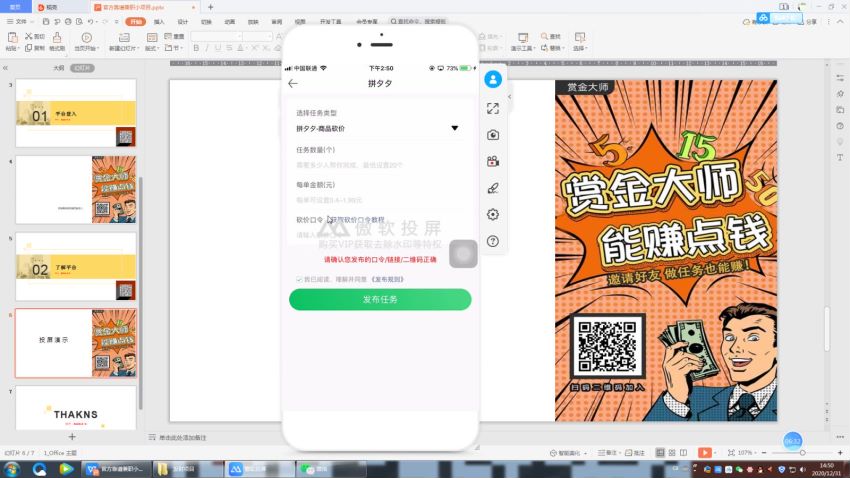Screen dimensions: 850x478
Task: Switch to the pptx document tab
Action: point(145,7)
